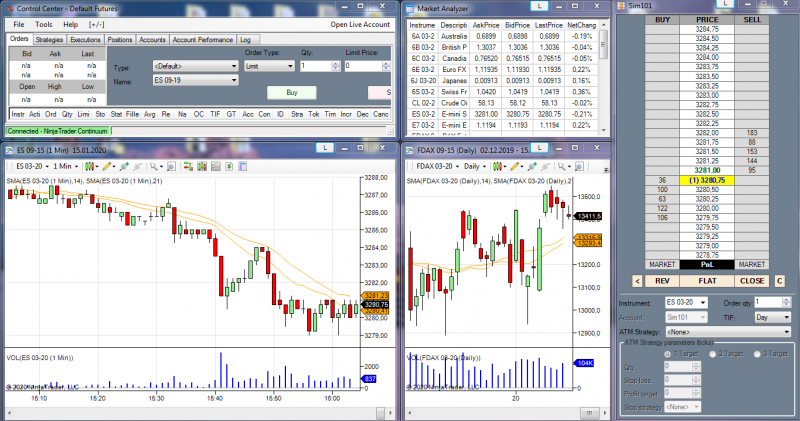Activate zoom frame magnifier in FDAX chart
The width and height of the screenshot is (800, 421).
tap(580, 166)
